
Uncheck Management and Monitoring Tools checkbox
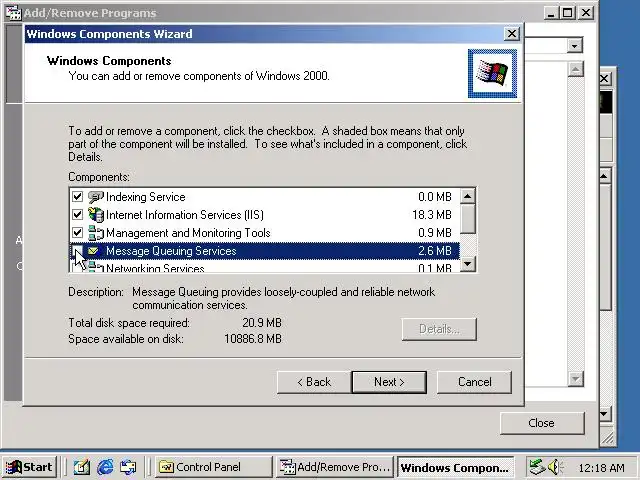(x=77, y=233)
